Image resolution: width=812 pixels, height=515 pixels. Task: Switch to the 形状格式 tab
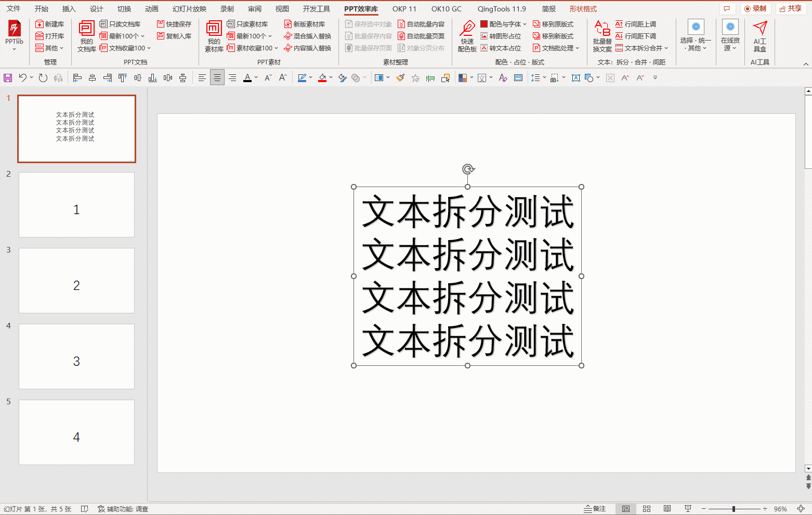coord(583,9)
